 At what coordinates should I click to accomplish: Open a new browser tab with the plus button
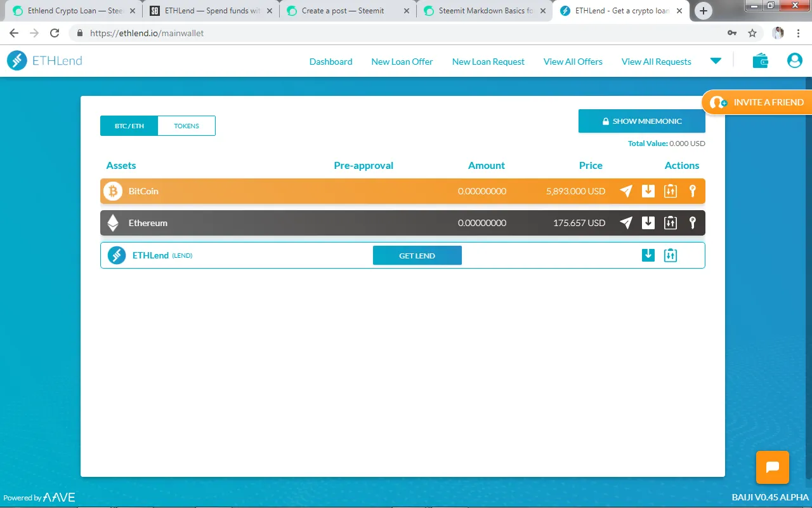[704, 11]
